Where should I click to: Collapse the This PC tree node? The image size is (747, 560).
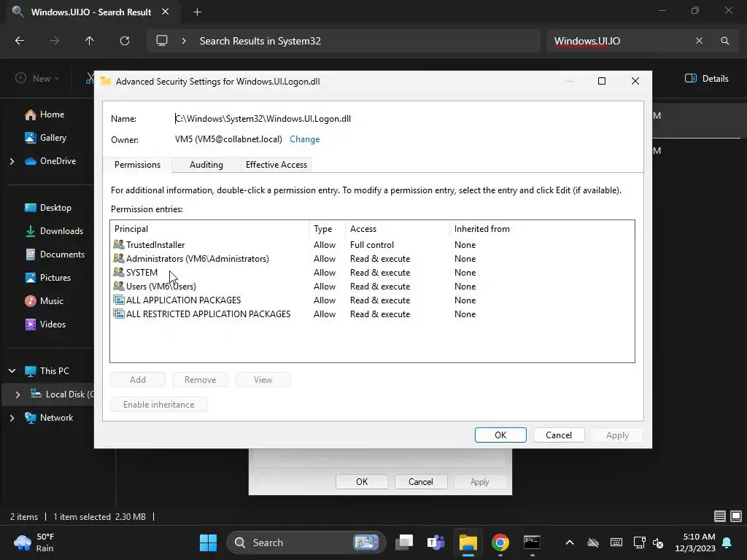coord(12,370)
